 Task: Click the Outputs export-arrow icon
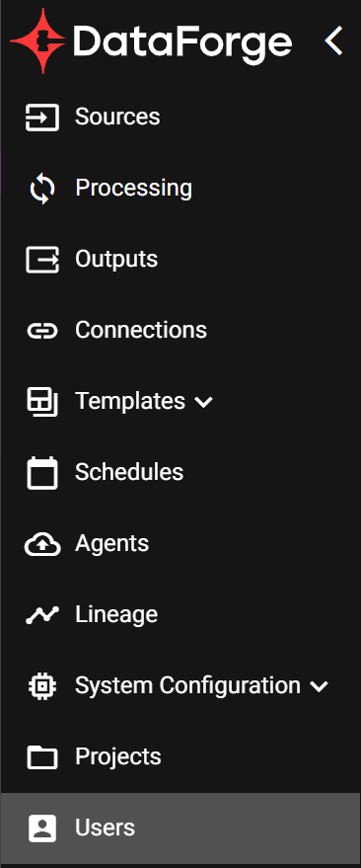click(x=42, y=260)
